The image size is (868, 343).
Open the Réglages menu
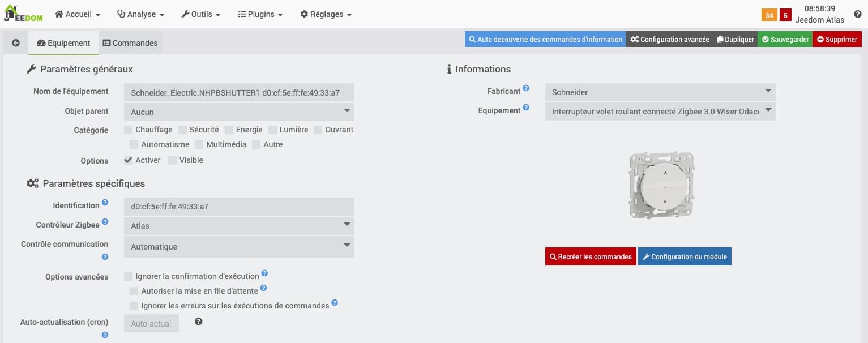(x=326, y=14)
